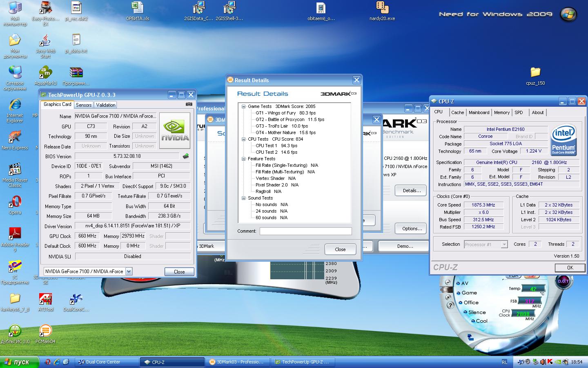Open the GPU selection dropdown in GPU-Z
Screen dimensions: 588x368
point(129,271)
